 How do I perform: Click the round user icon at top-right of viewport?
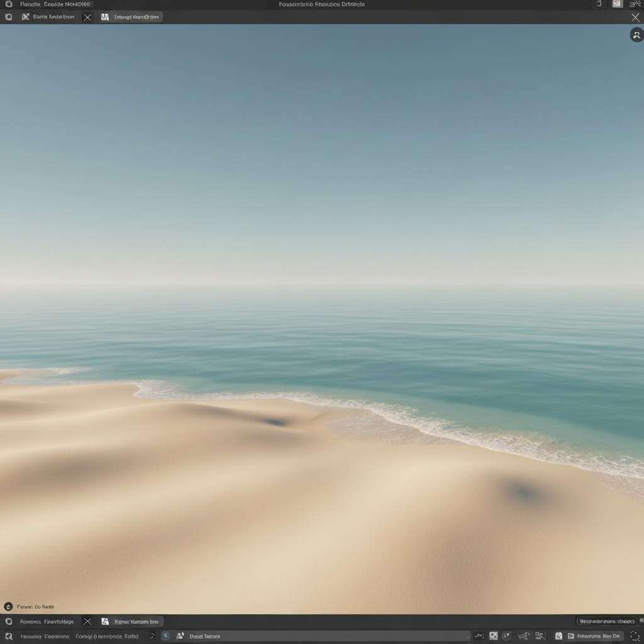tap(636, 35)
